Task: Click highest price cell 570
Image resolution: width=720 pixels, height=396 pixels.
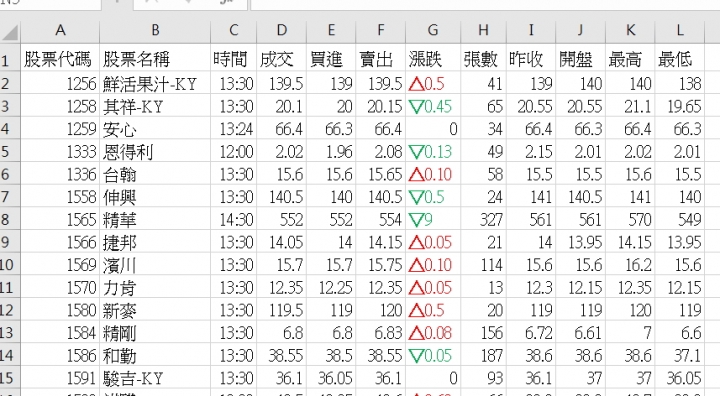Action: [x=630, y=220]
